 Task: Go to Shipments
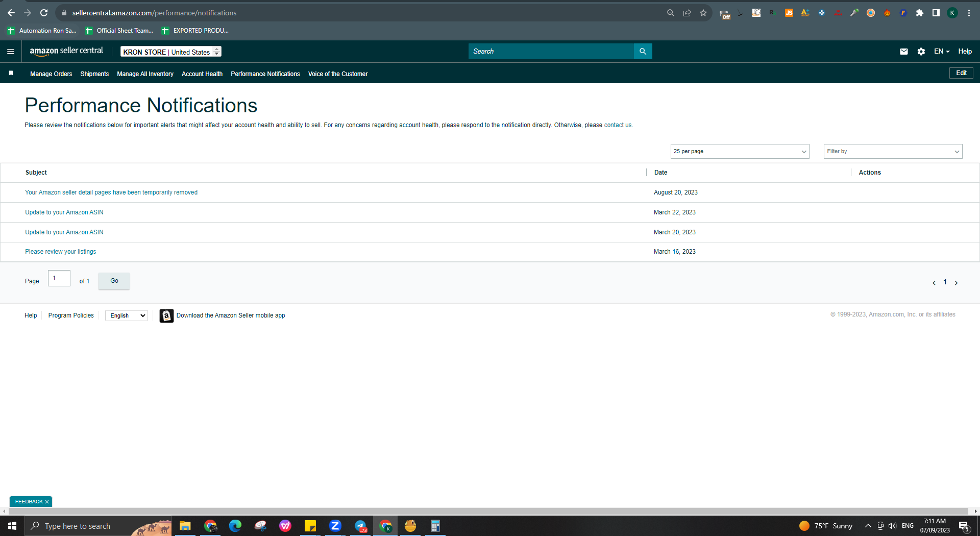[94, 74]
